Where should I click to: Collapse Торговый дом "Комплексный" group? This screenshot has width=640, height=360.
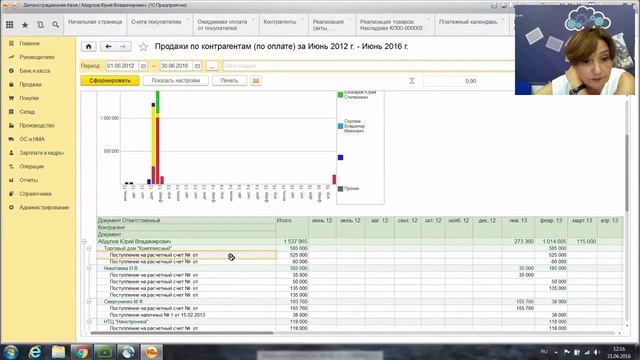click(x=89, y=248)
